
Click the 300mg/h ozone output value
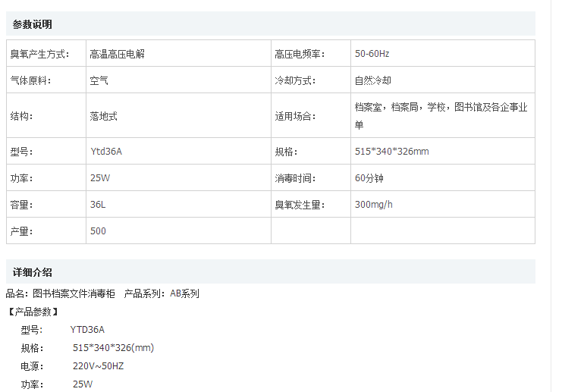coord(374,205)
